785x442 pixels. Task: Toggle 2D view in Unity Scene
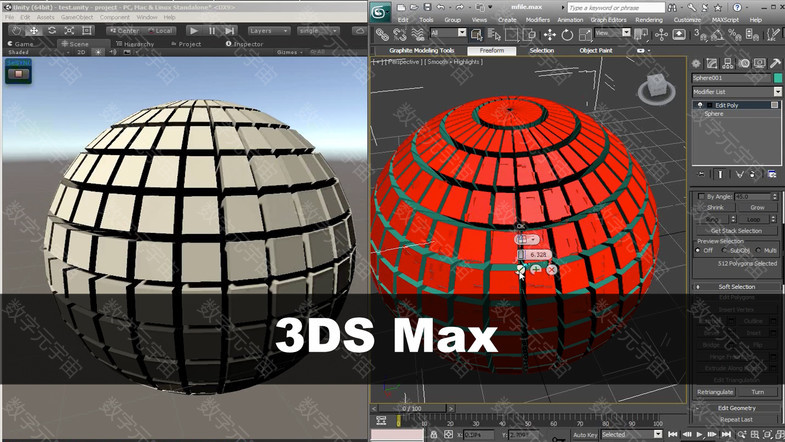81,52
